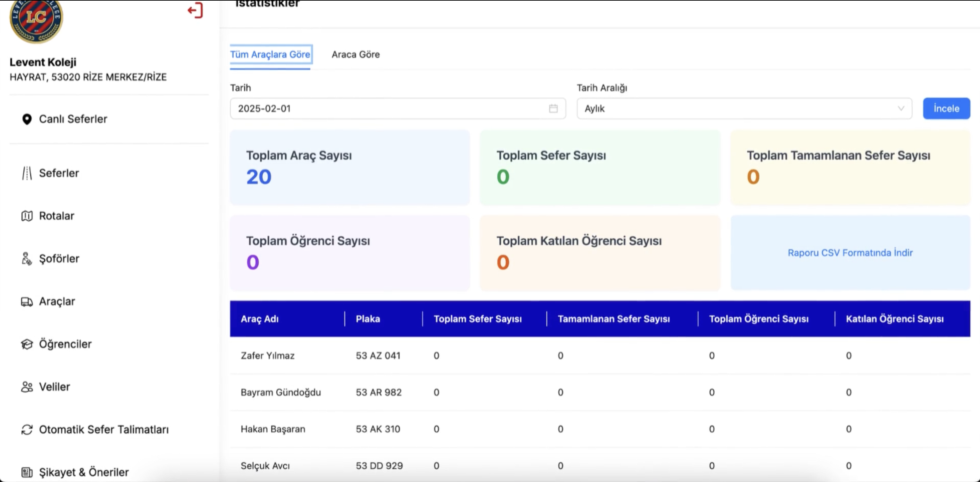Image resolution: width=980 pixels, height=482 pixels.
Task: Select the Tüm Araçlara Göre tab
Action: (x=270, y=54)
